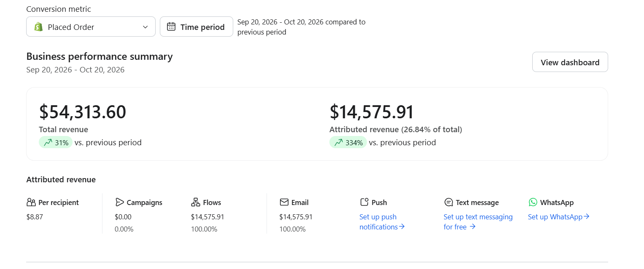Viewport: 644px width, 269px height.
Task: Click the Text message bubble icon
Action: coord(449,202)
